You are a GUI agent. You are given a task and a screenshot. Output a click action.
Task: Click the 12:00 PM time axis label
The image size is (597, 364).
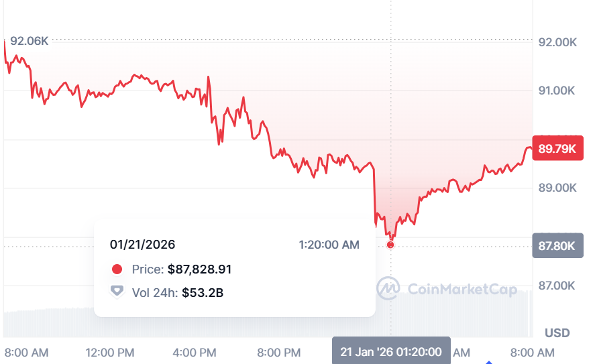pos(110,353)
